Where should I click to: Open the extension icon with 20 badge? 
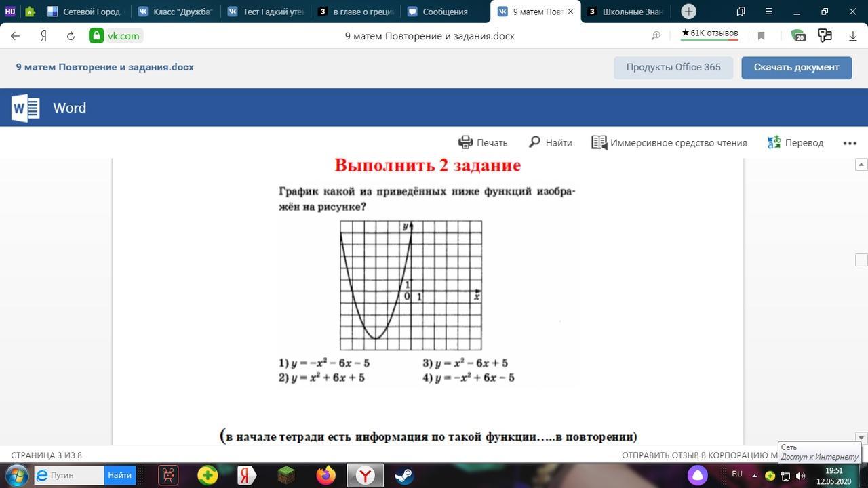point(798,36)
